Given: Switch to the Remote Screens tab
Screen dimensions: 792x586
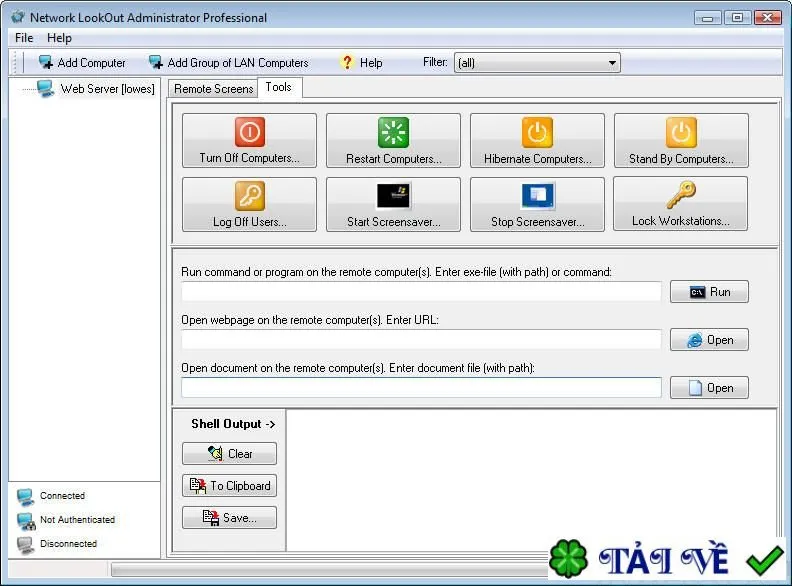Looking at the screenshot, I should pyautogui.click(x=213, y=89).
